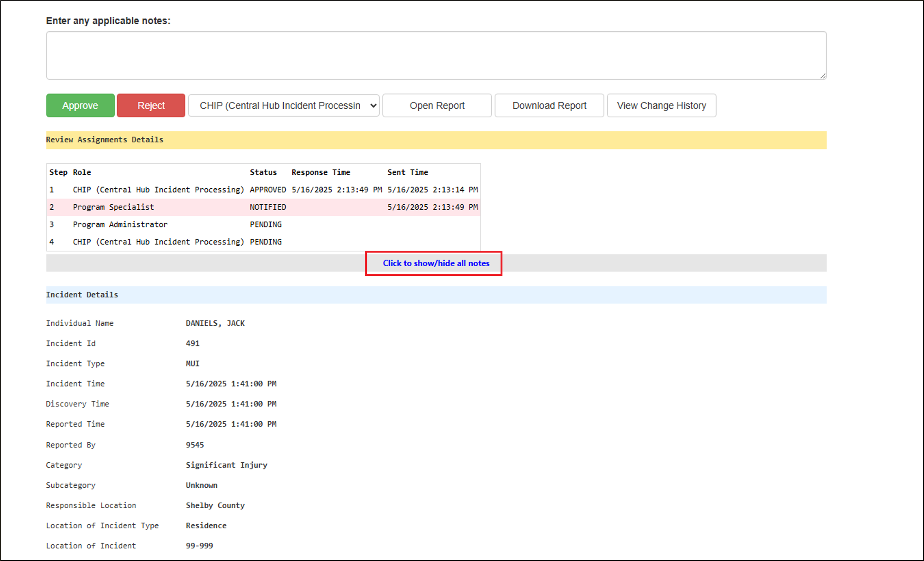Click the name DANIELS, JACK
The image size is (924, 561).
(215, 323)
